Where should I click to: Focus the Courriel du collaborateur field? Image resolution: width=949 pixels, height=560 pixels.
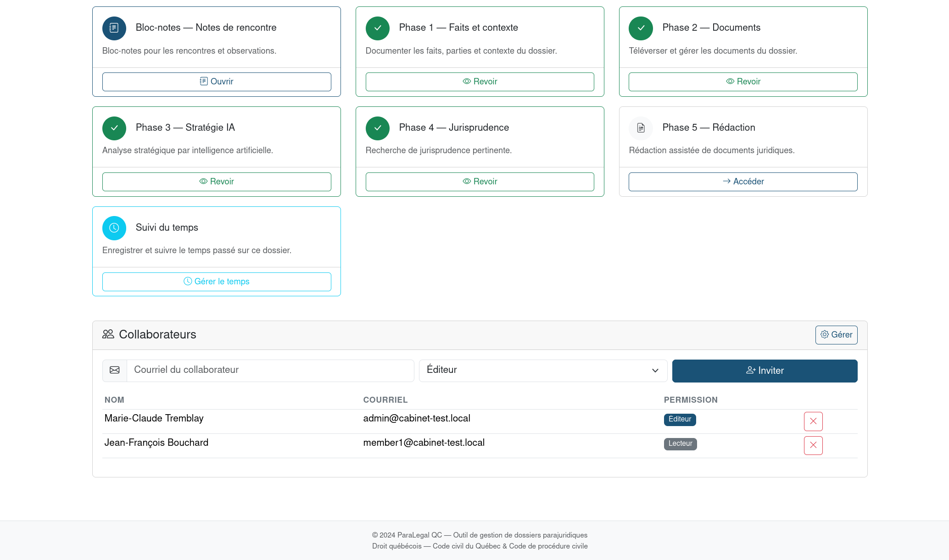(x=271, y=370)
